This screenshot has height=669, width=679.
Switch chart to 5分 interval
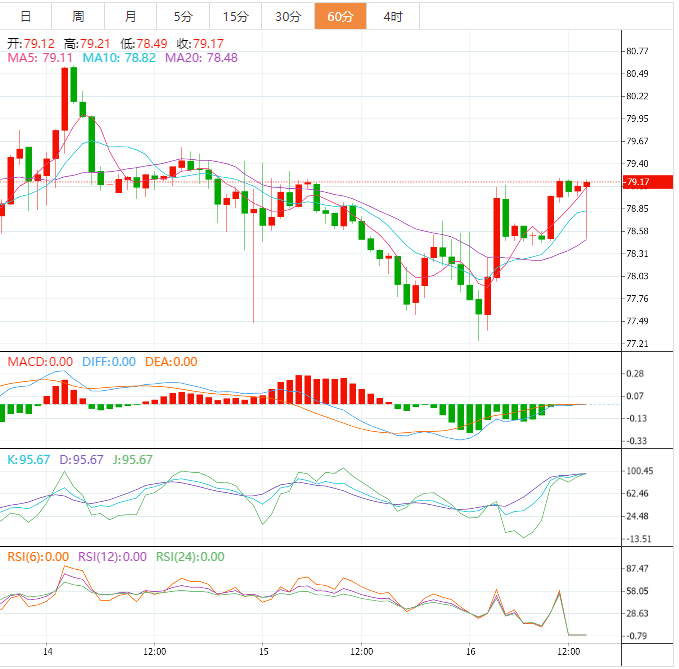pos(183,16)
